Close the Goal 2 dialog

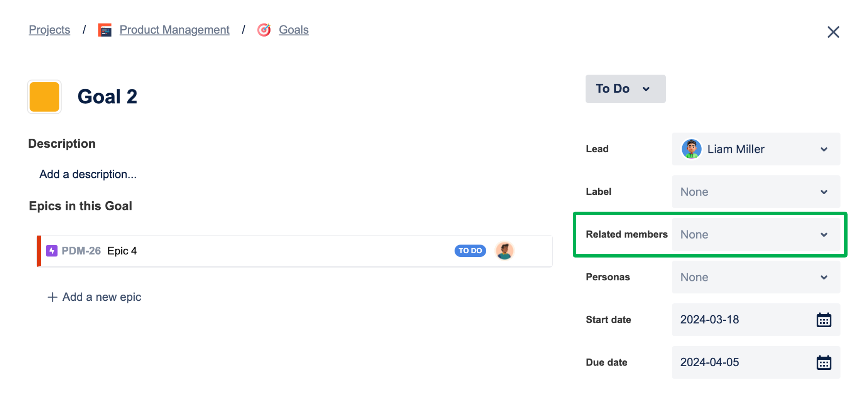point(833,32)
